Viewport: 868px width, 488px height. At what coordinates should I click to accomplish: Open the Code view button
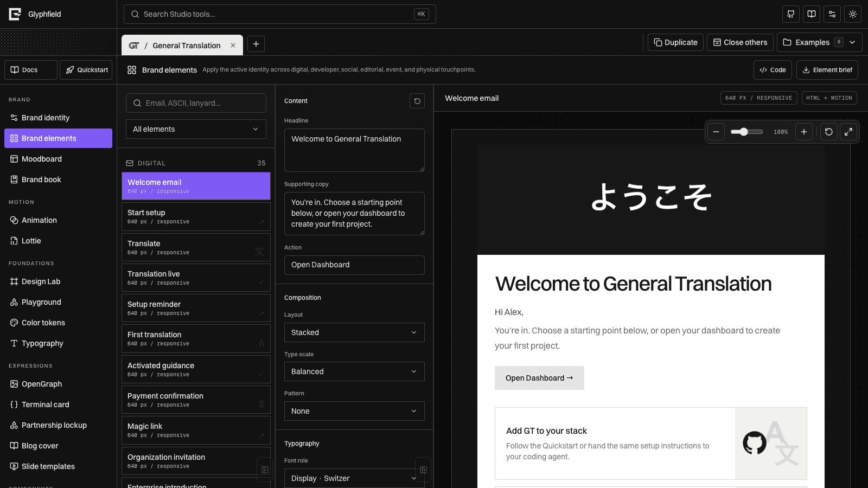click(773, 70)
